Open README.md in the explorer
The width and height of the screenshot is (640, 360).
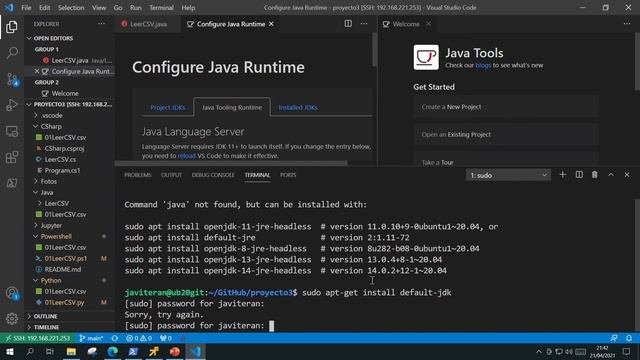62,269
